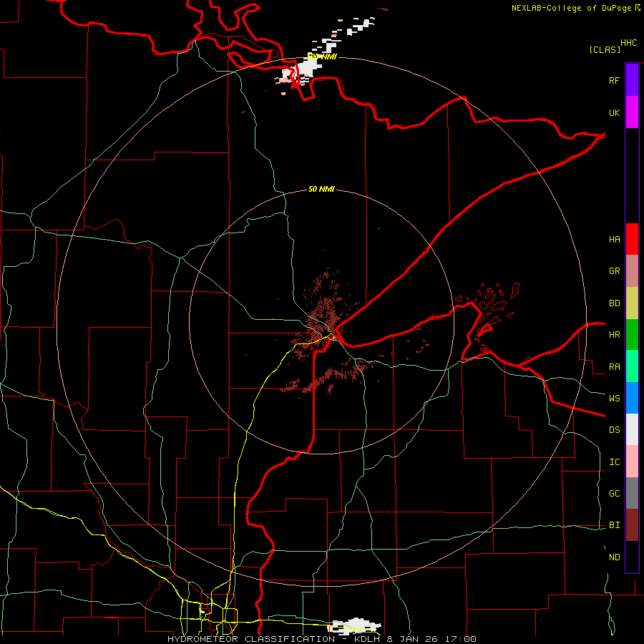Click the BD legend label
This screenshot has height=644, width=644.
614,303
